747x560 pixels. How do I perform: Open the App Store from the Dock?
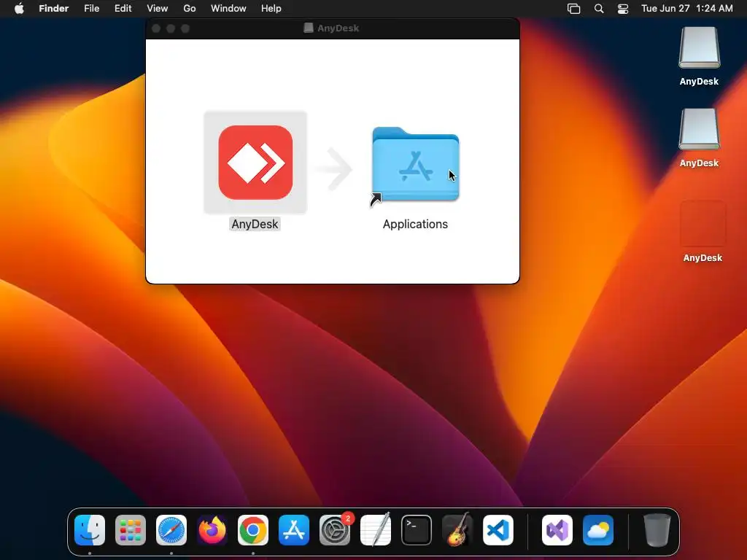click(x=294, y=530)
